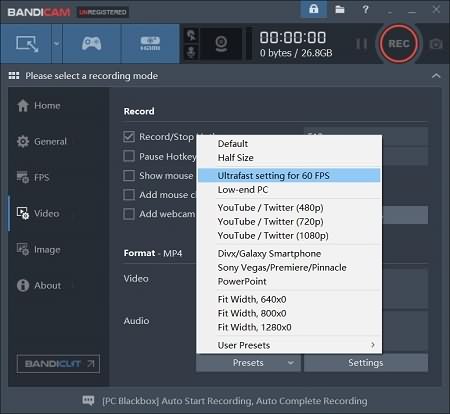The height and width of the screenshot is (414, 450).
Task: Choose YouTube / Twitter (1080p) preset
Action: point(289,236)
